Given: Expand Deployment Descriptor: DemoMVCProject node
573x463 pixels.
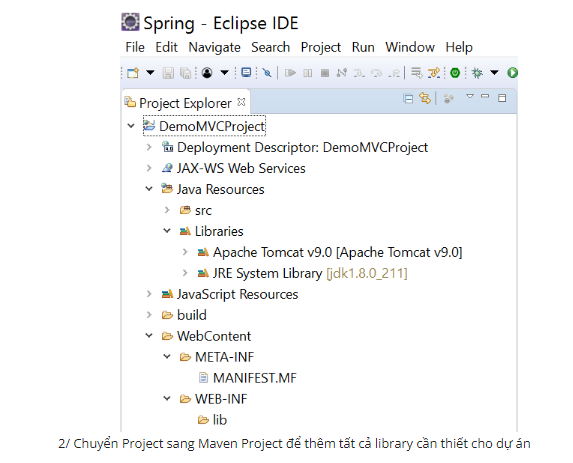Looking at the screenshot, I should [x=149, y=147].
